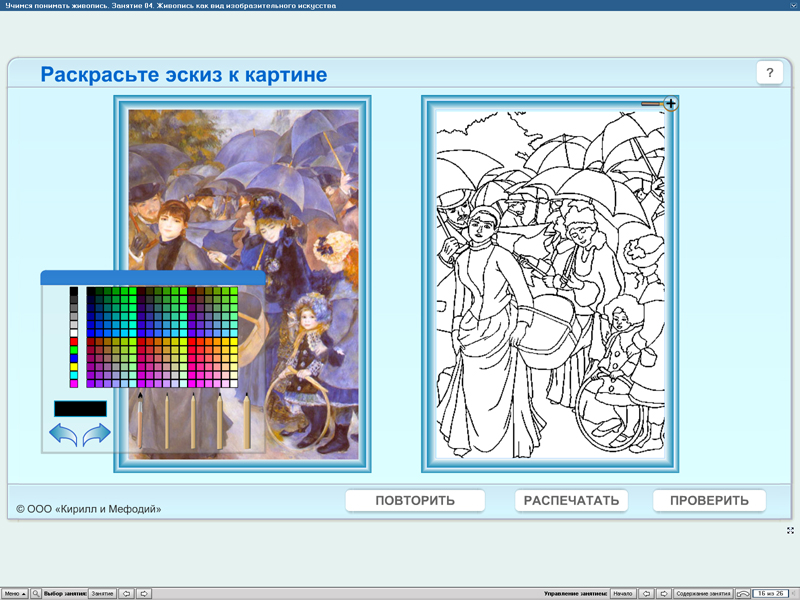Choose white in the narrow basic-colors column
This screenshot has height=600, width=800.
click(x=74, y=333)
